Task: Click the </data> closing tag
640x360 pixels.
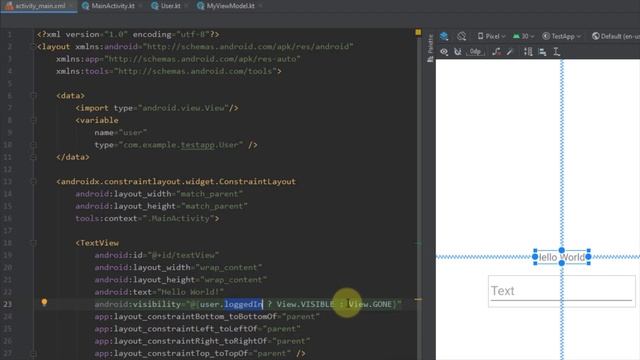Action: coord(73,157)
